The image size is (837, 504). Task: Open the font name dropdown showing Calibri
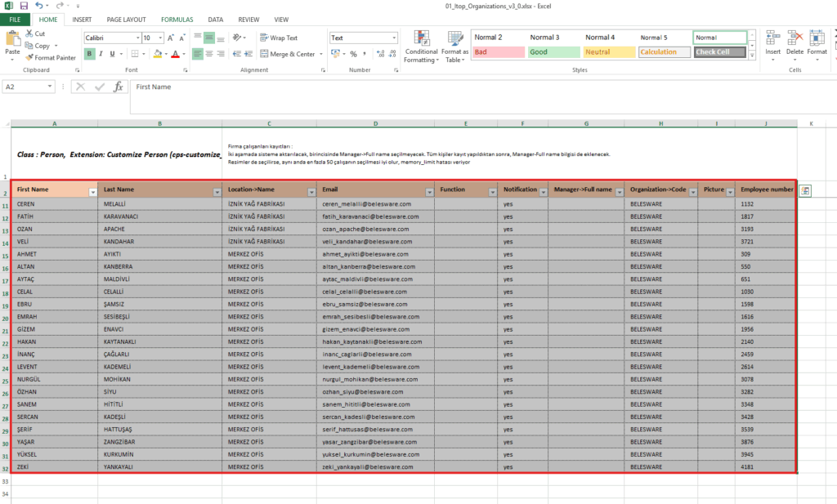pyautogui.click(x=137, y=38)
